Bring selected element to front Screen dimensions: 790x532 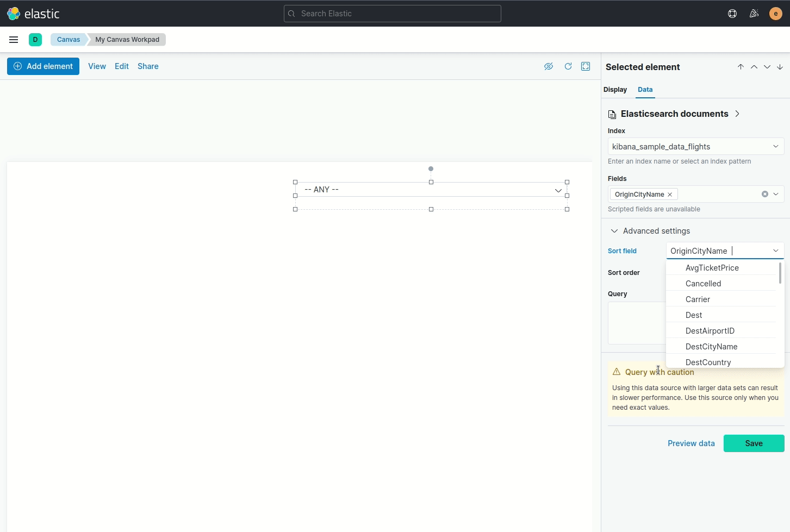(x=741, y=67)
